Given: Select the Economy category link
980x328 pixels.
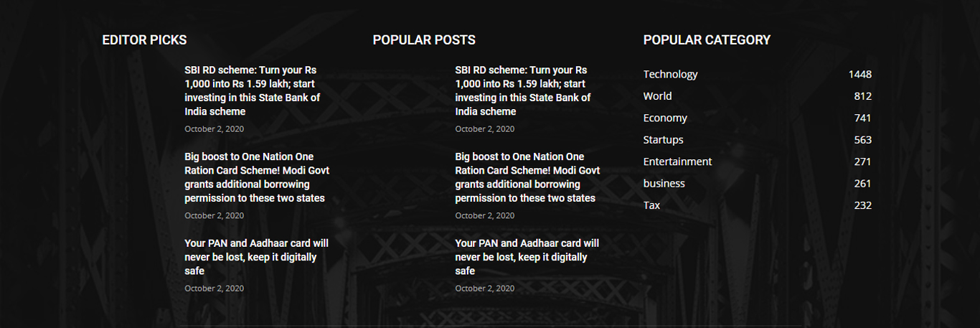Looking at the screenshot, I should (665, 118).
